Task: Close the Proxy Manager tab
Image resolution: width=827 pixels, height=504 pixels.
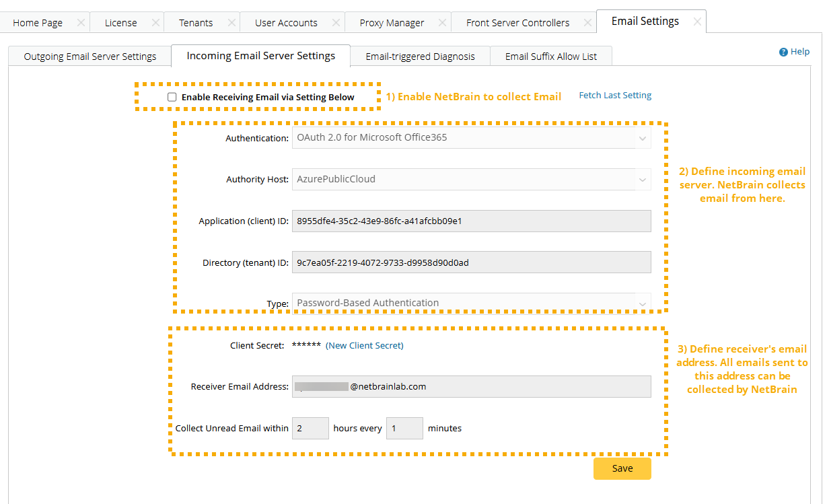Action: 443,22
